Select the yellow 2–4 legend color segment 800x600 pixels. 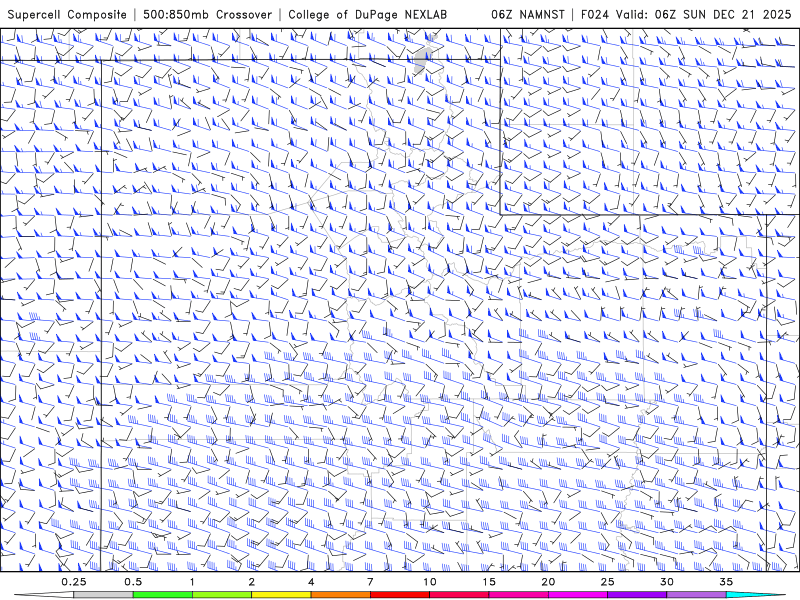click(x=281, y=595)
